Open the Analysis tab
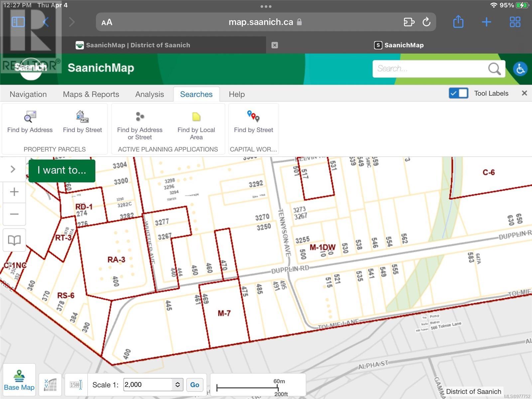The height and width of the screenshot is (399, 532). pyautogui.click(x=150, y=94)
